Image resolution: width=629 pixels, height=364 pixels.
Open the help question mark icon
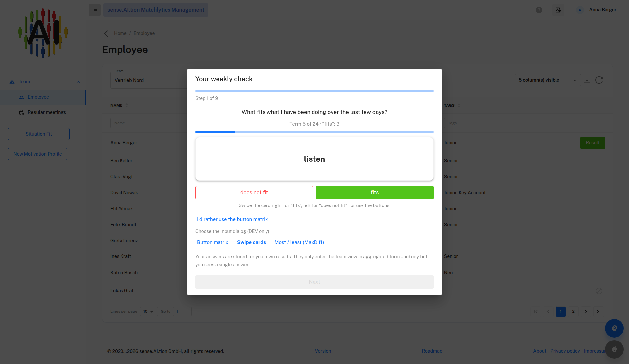click(539, 10)
